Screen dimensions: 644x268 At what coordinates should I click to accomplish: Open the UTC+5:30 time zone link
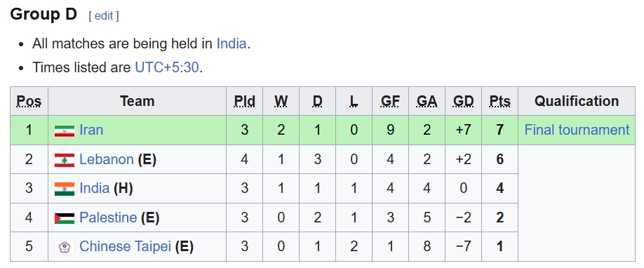click(167, 67)
